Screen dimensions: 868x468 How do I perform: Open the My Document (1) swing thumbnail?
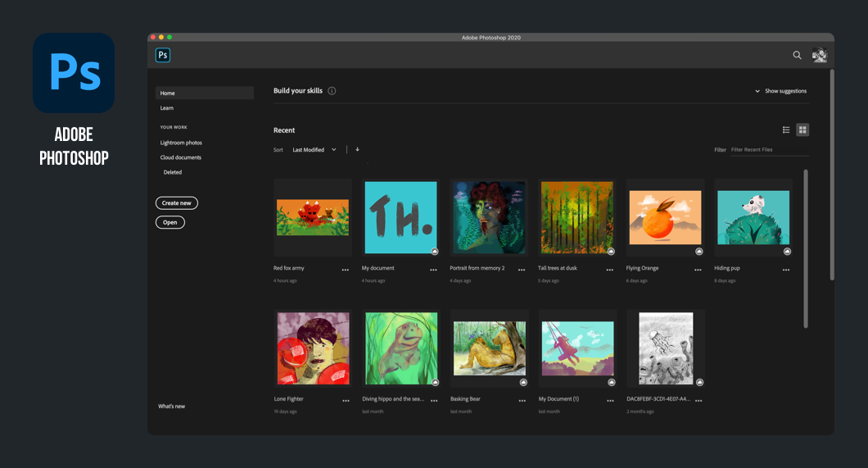pos(577,348)
